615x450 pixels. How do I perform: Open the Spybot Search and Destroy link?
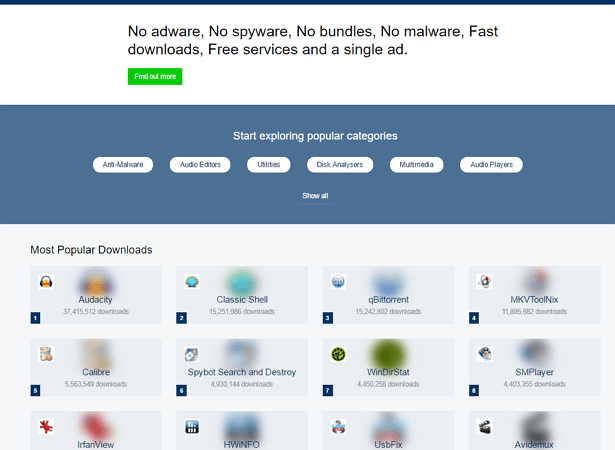pyautogui.click(x=242, y=372)
